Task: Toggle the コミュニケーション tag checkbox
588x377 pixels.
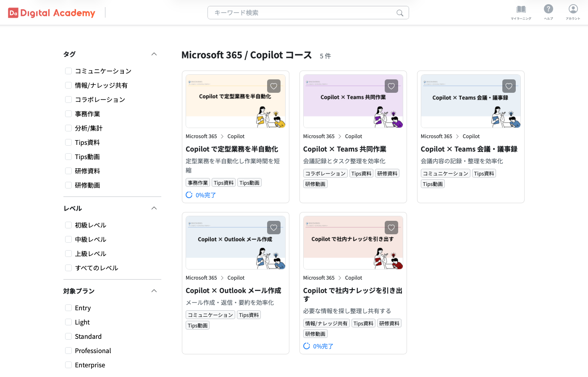Action: (x=68, y=71)
